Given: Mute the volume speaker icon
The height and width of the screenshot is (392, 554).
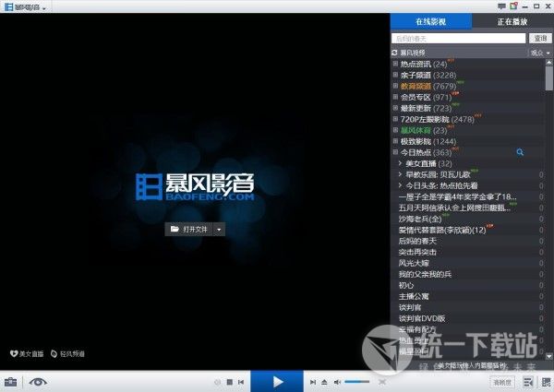Looking at the screenshot, I should click(x=338, y=382).
